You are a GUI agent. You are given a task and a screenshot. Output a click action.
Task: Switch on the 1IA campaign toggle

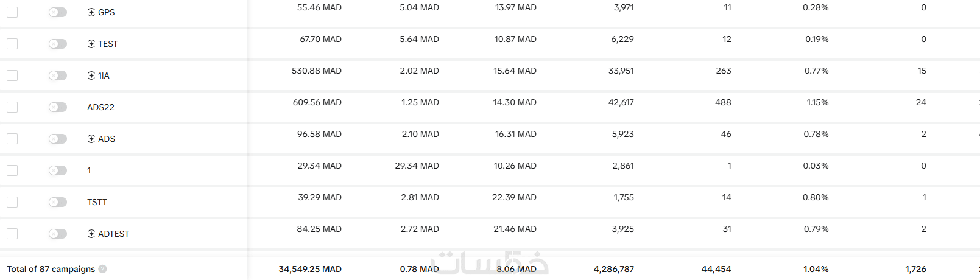point(58,75)
